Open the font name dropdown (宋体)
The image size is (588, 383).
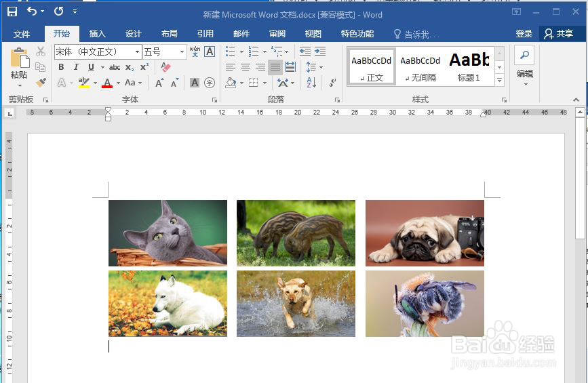coord(137,52)
